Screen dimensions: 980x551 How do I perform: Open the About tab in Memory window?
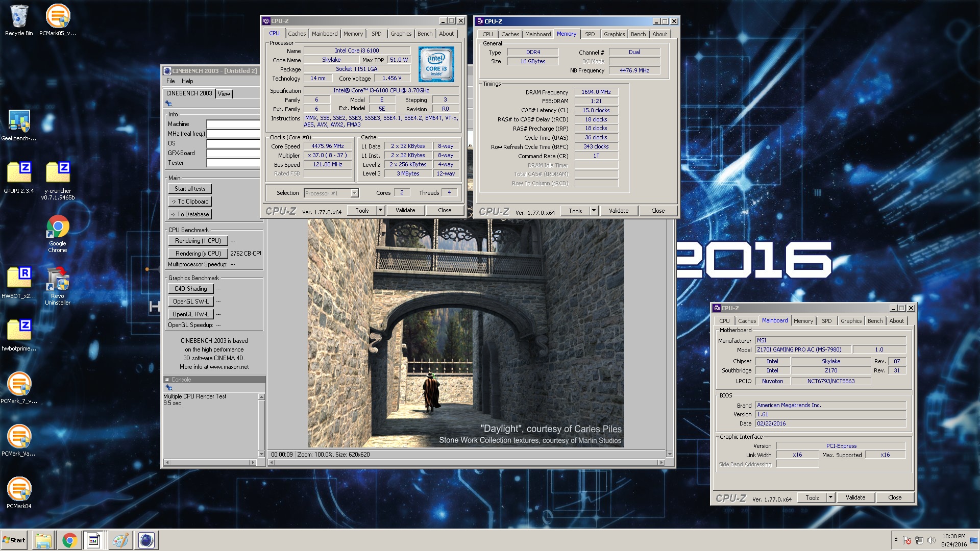659,34
